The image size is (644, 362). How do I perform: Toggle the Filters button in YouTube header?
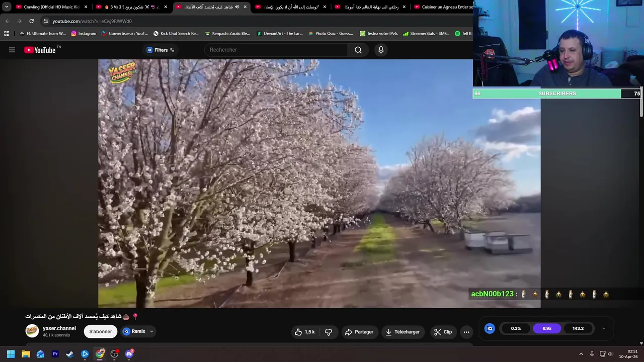click(160, 50)
